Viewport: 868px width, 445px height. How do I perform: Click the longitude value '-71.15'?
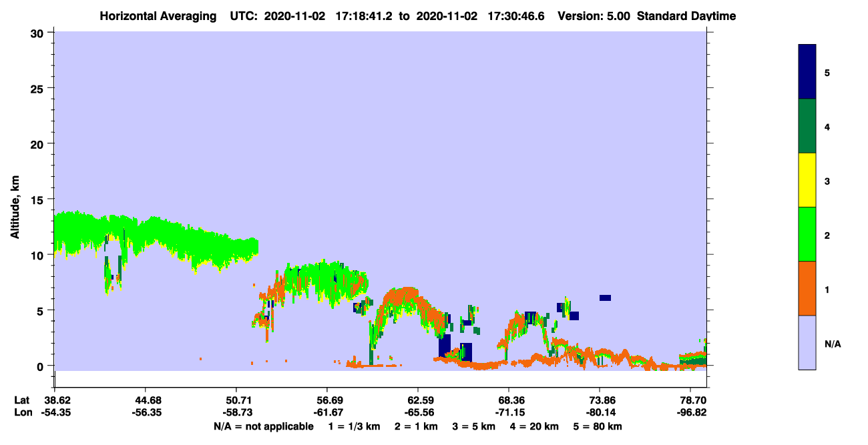pos(509,412)
